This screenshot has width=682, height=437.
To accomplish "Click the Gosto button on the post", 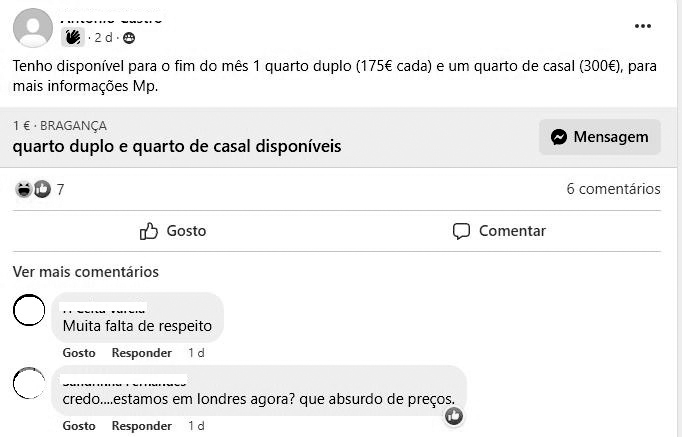I will point(173,231).
